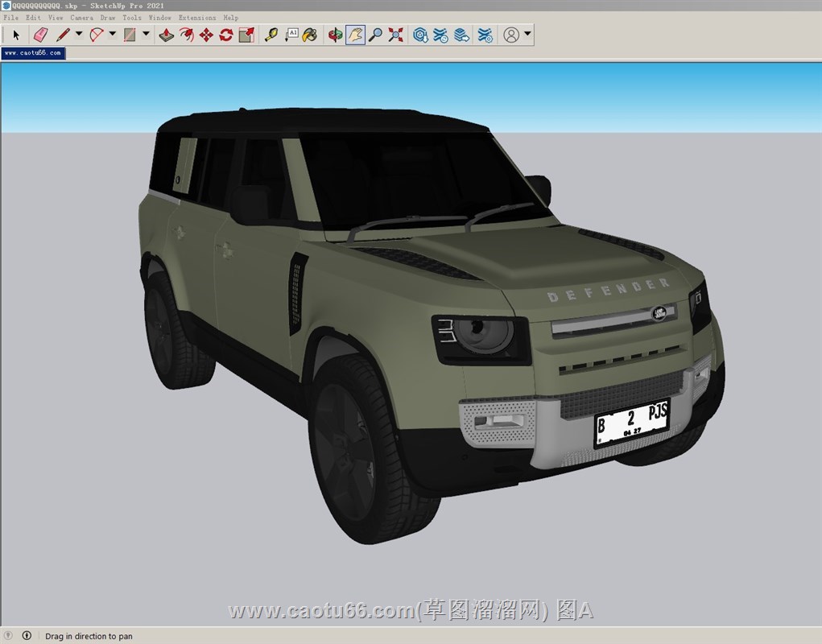The image size is (822, 644).
Task: Open the Window menu
Action: coord(160,17)
